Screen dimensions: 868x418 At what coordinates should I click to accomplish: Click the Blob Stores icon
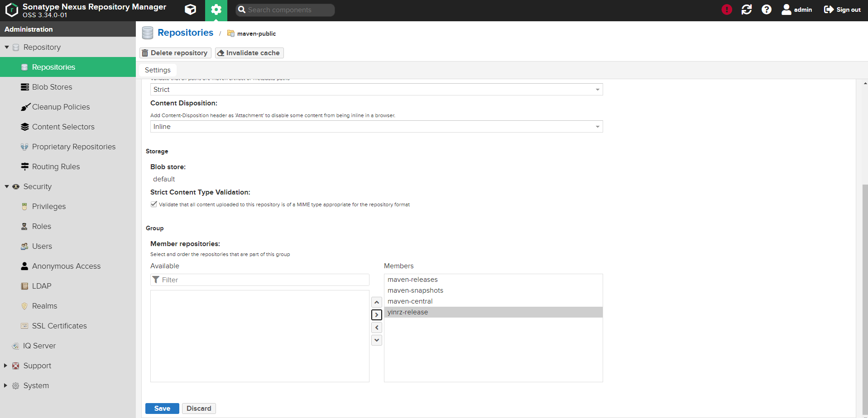tap(24, 87)
